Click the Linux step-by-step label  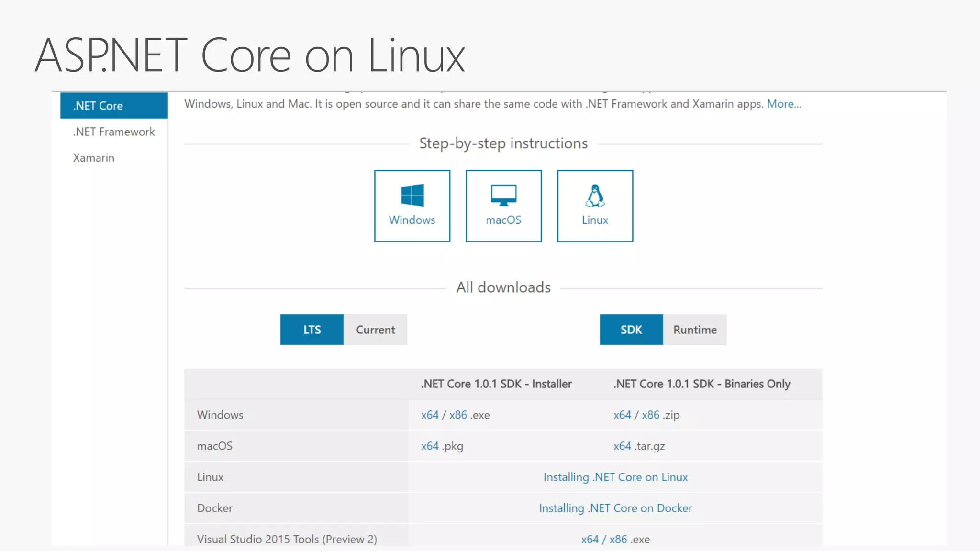(595, 220)
